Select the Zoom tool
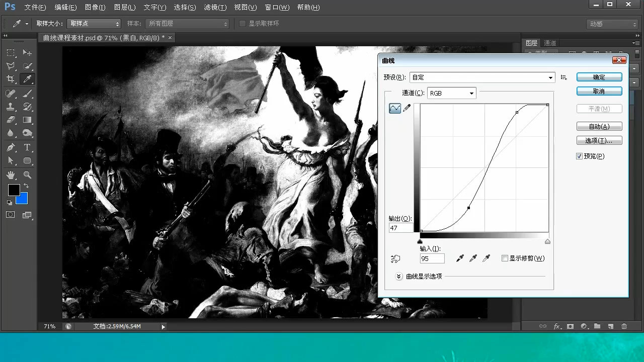This screenshot has height=362, width=644. [27, 175]
